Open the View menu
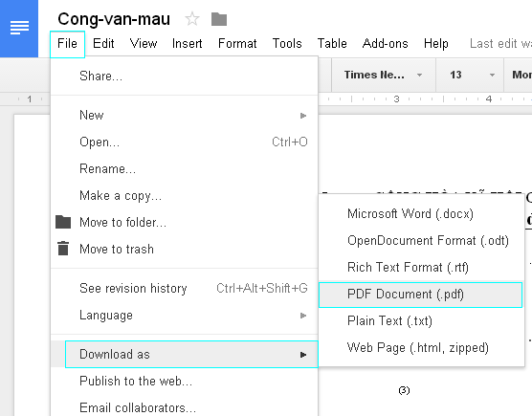The image size is (532, 416). point(144,44)
